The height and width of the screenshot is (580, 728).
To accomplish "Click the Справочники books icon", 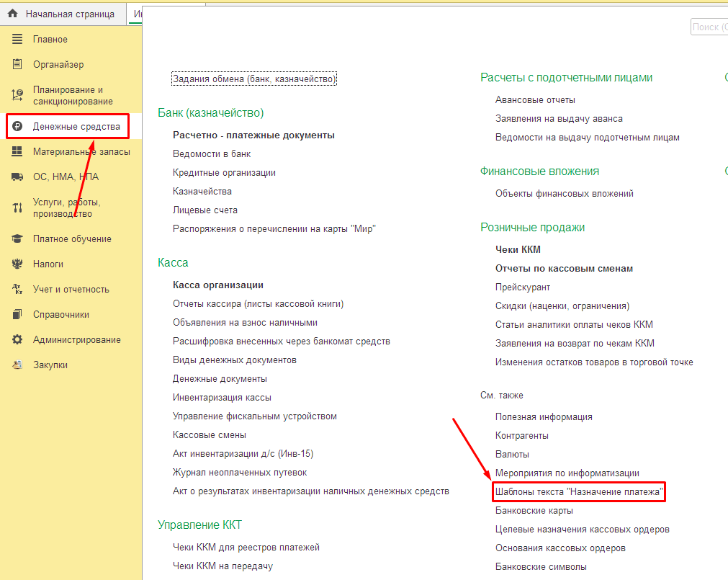I will 17,314.
